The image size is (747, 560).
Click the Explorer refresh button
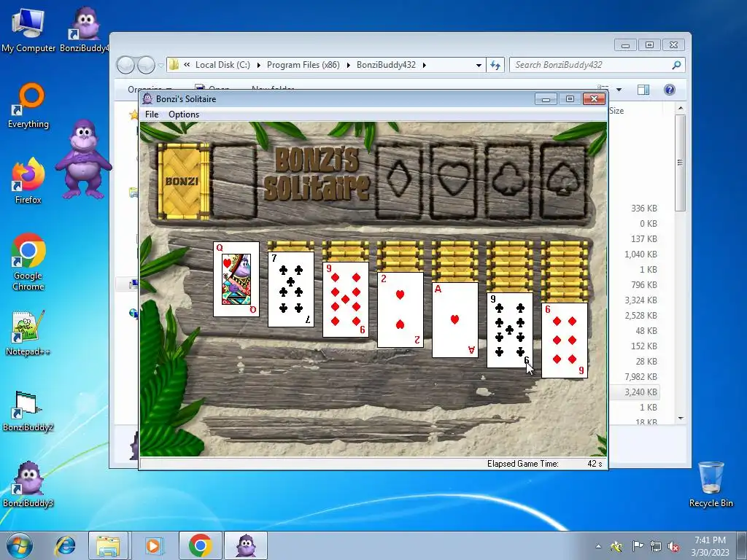tap(495, 65)
